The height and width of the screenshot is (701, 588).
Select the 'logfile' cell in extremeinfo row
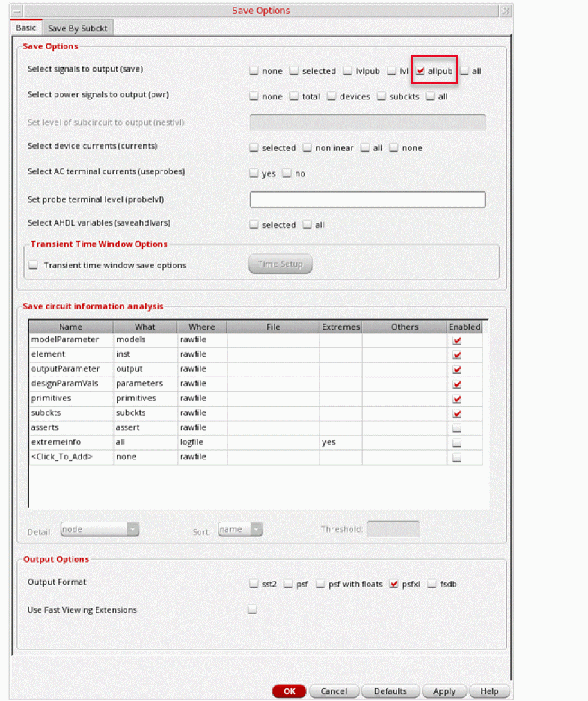click(202, 442)
